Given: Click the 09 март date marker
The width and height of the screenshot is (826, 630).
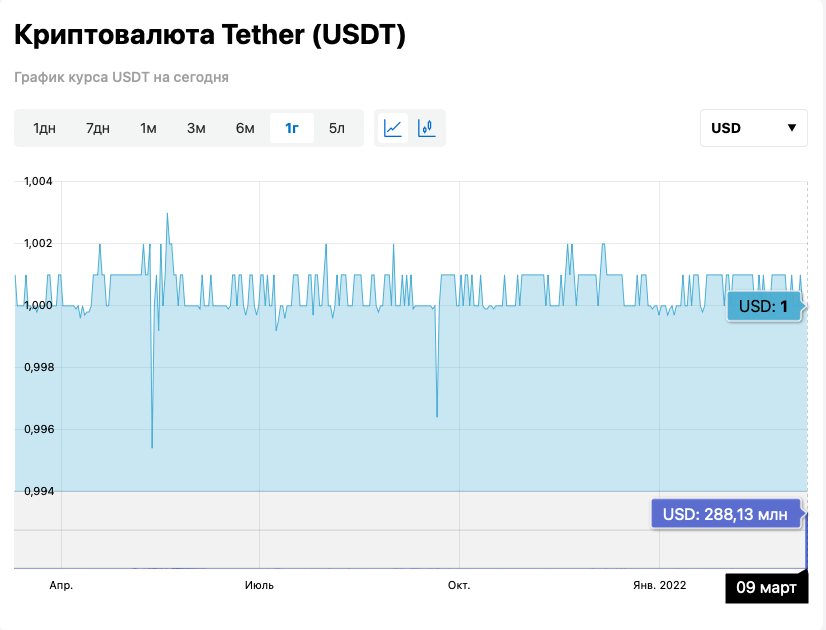Looking at the screenshot, I should coord(766,587).
